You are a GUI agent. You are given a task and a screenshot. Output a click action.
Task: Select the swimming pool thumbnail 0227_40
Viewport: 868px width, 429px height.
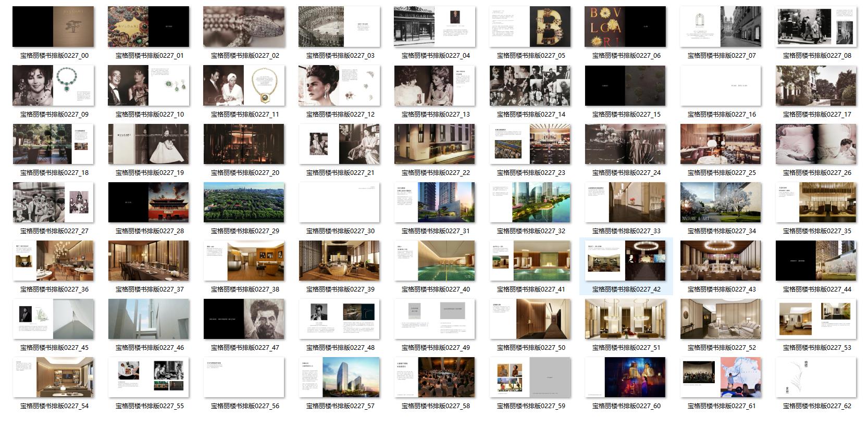(435, 260)
